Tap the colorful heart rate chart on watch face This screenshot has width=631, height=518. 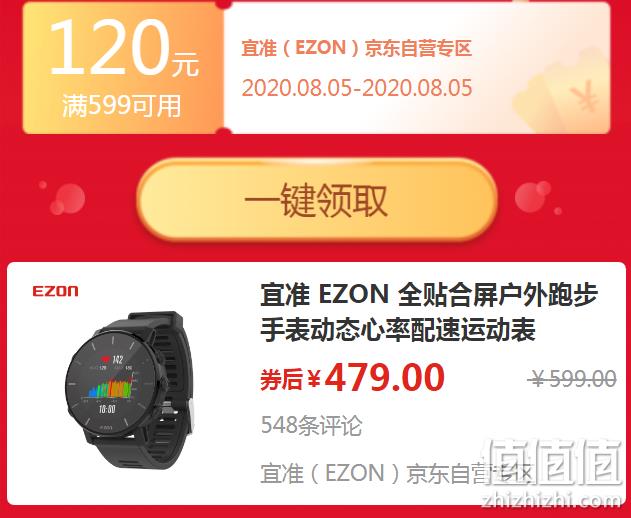[111, 387]
